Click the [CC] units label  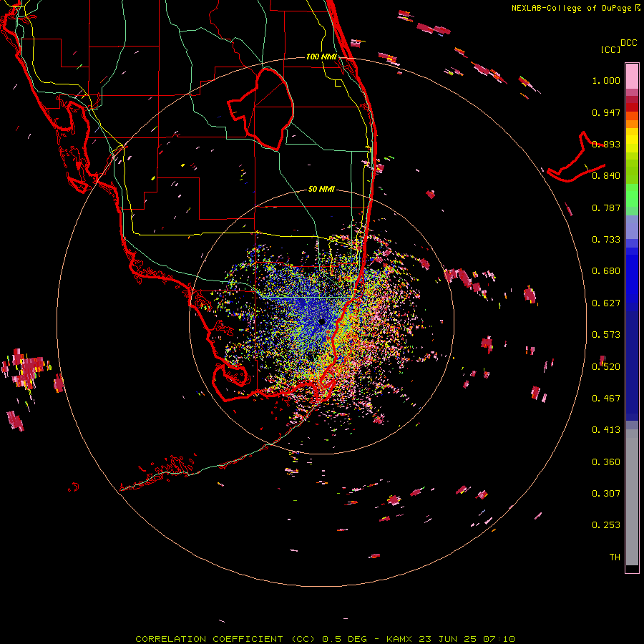click(610, 49)
